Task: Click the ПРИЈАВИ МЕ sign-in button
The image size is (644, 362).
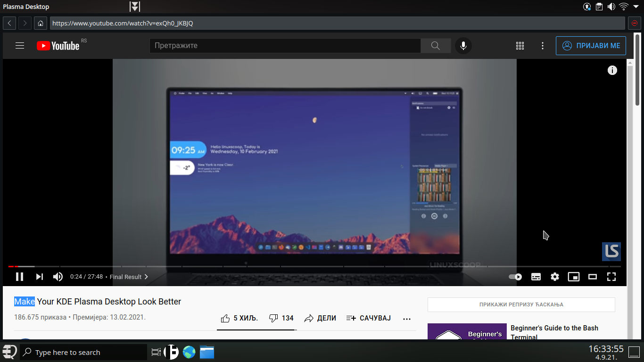Action: coord(591,46)
